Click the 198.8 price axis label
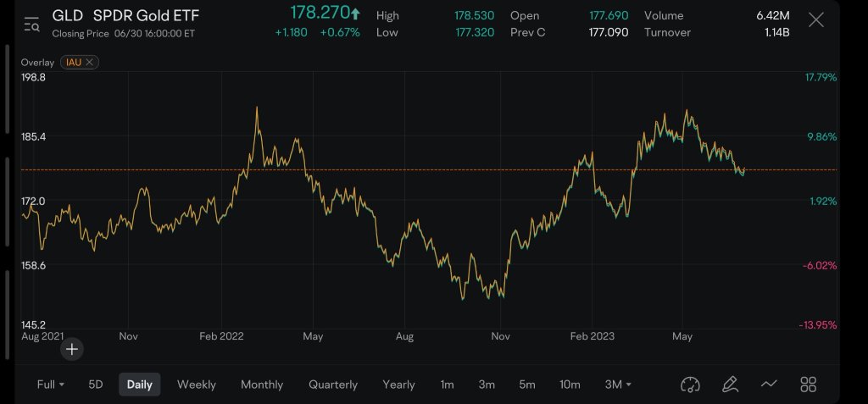 pyautogui.click(x=33, y=77)
